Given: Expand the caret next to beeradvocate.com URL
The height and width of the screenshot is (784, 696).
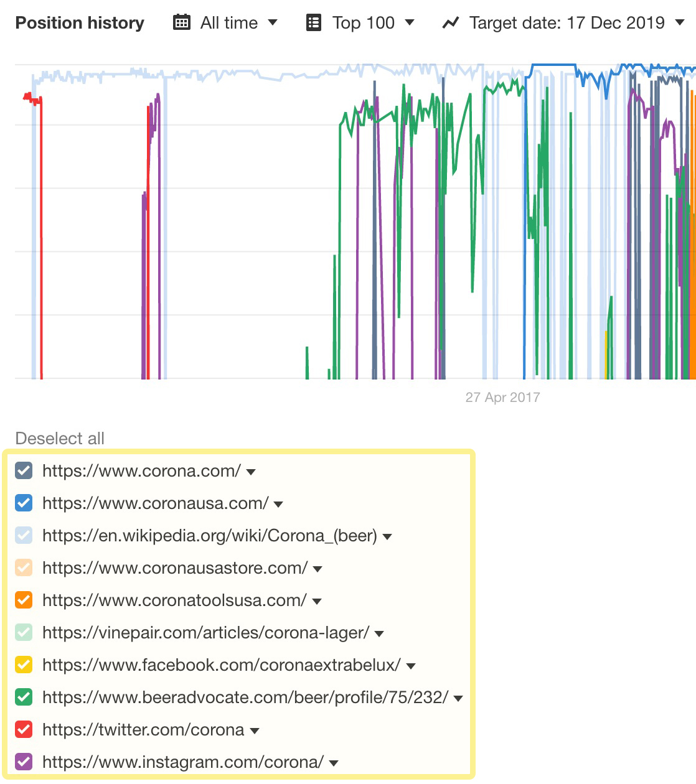Looking at the screenshot, I should [x=458, y=699].
